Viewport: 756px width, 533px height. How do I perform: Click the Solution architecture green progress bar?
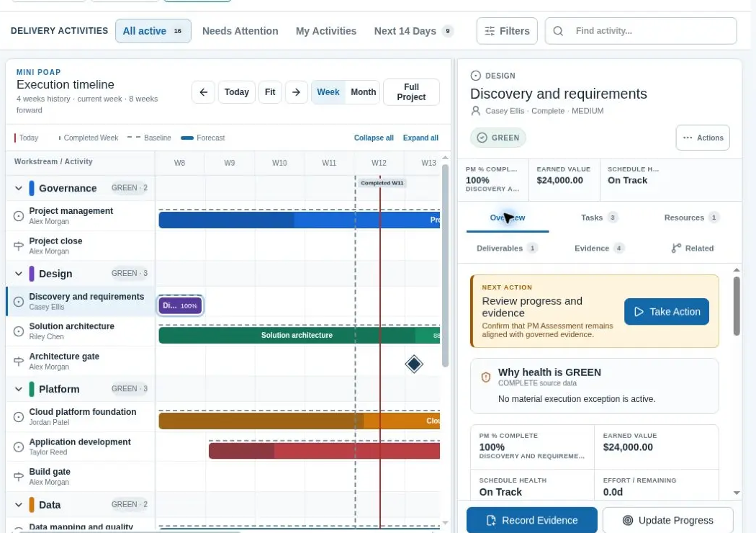pyautogui.click(x=300, y=335)
